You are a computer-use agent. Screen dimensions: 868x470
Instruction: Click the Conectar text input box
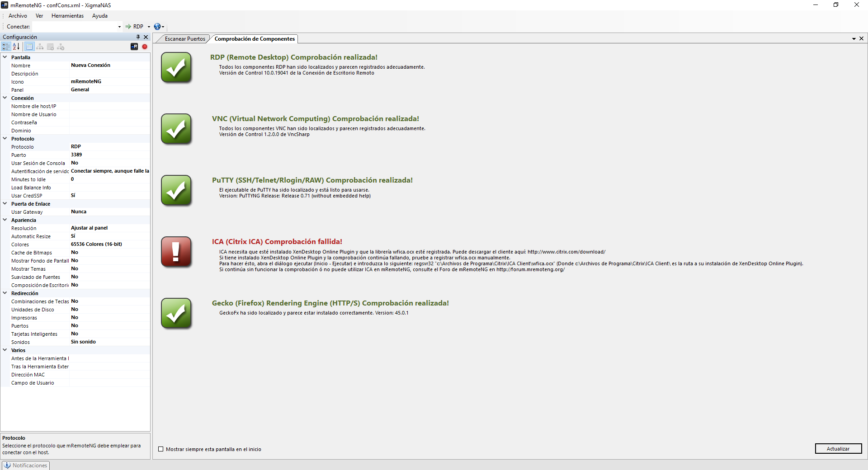pos(75,27)
